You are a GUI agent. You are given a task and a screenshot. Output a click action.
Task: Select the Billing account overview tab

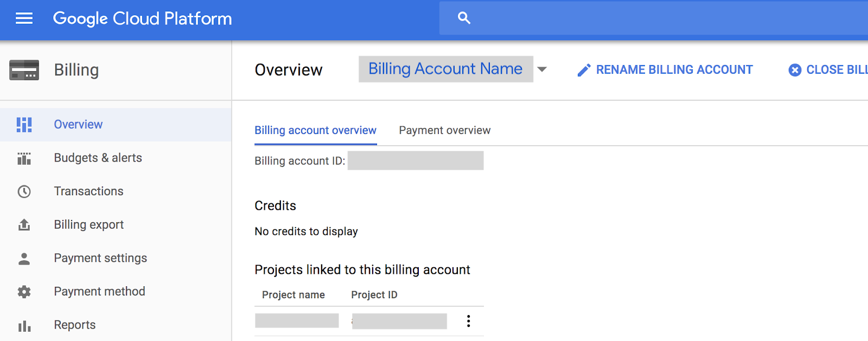(315, 131)
